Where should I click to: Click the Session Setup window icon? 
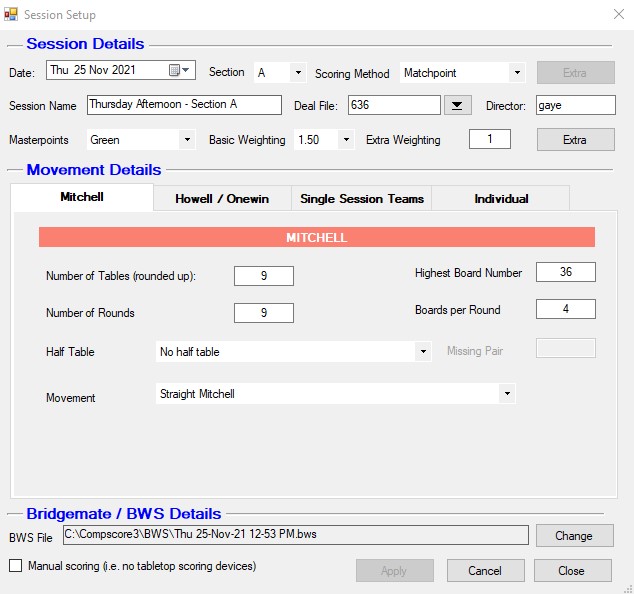(11, 14)
